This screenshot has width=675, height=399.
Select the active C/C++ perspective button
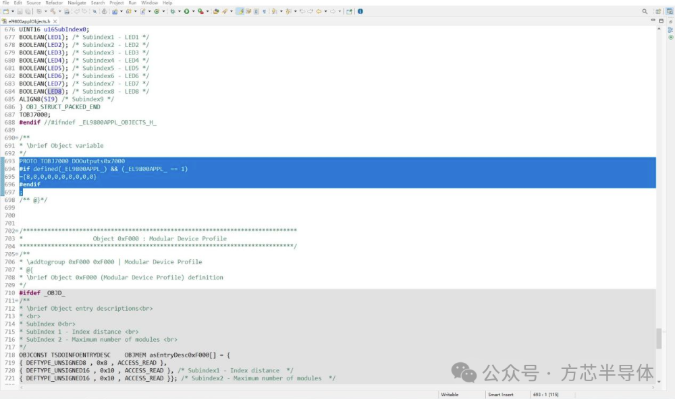tap(669, 12)
